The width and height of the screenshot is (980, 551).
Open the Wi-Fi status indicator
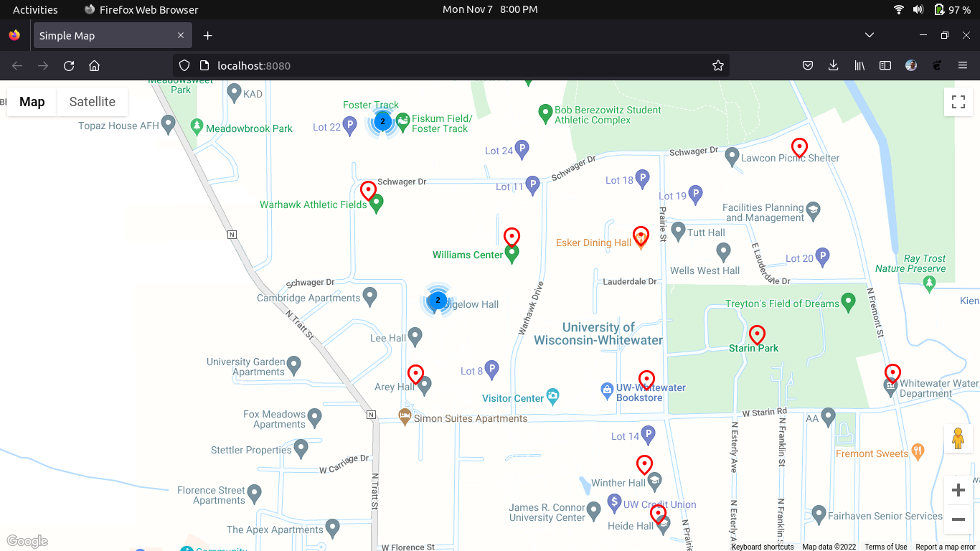coord(899,9)
